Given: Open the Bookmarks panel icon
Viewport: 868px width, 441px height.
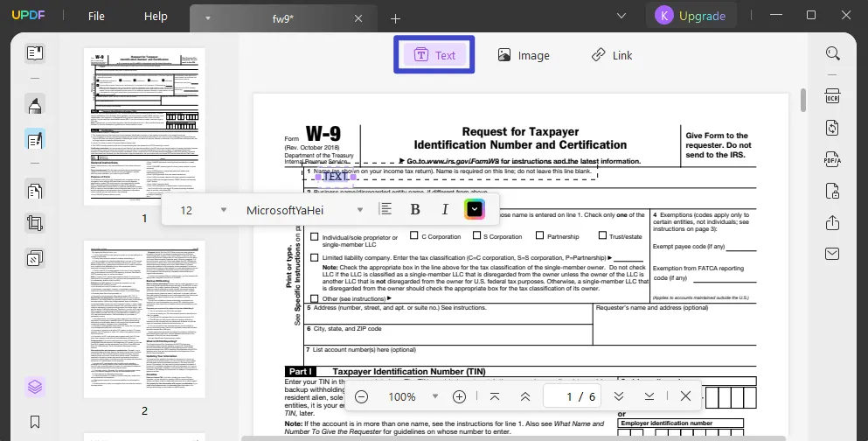Looking at the screenshot, I should tap(35, 422).
